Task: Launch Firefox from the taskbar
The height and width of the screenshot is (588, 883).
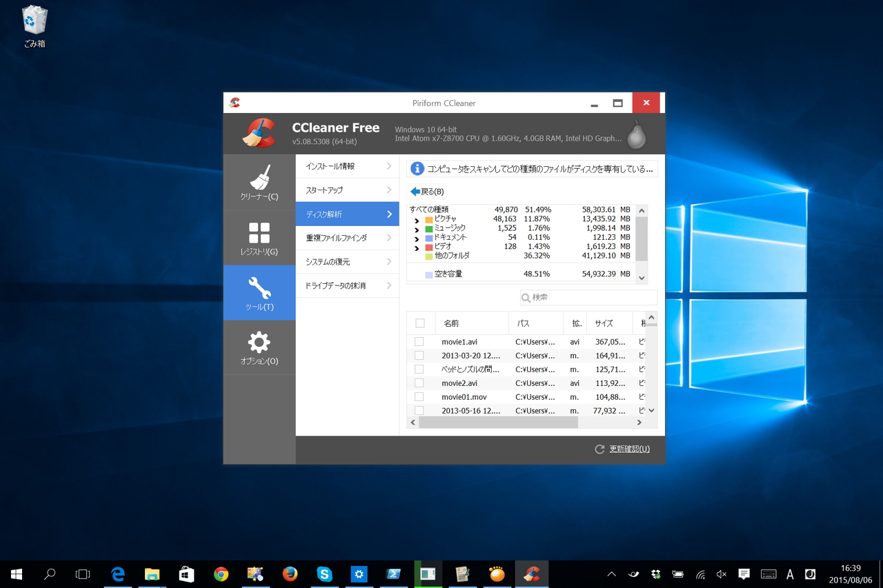Action: (290, 574)
